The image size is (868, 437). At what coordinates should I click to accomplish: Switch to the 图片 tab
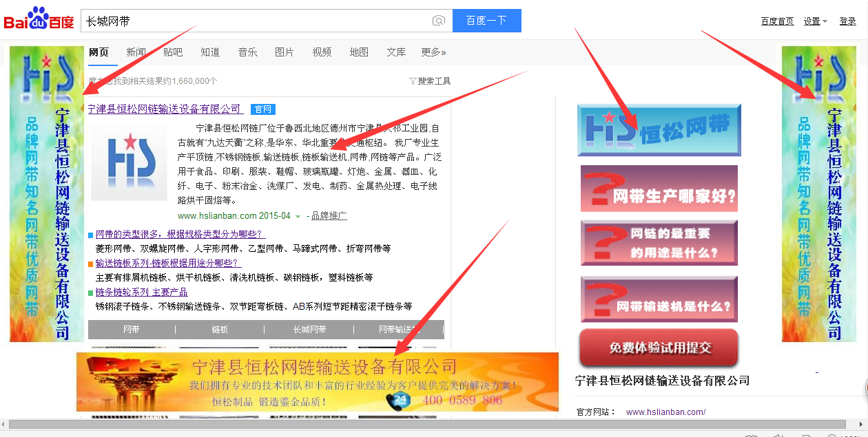coord(285,52)
